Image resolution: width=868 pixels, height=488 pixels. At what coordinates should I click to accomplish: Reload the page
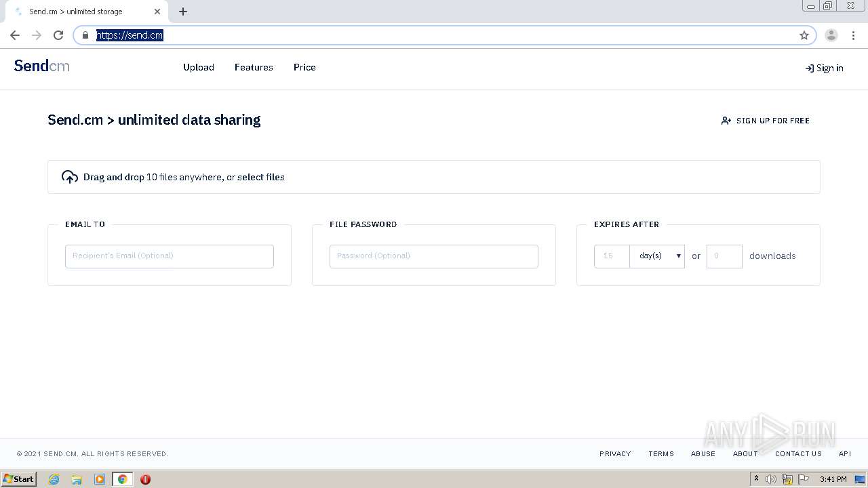click(58, 35)
